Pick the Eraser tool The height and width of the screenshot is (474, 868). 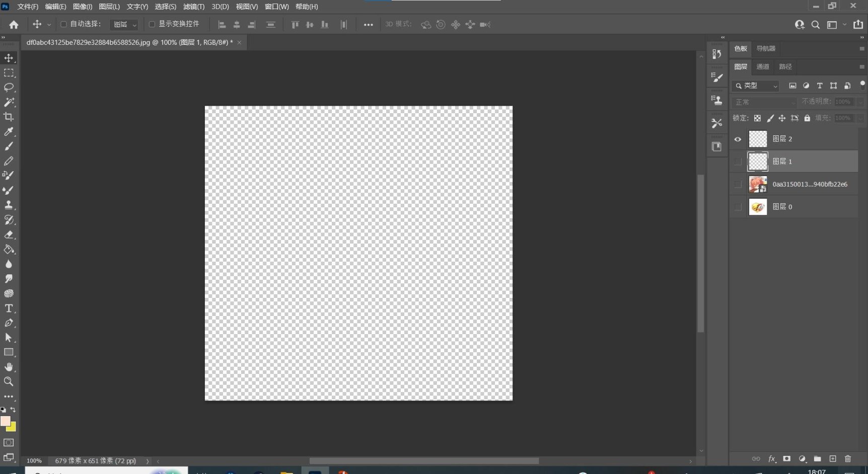(x=9, y=234)
